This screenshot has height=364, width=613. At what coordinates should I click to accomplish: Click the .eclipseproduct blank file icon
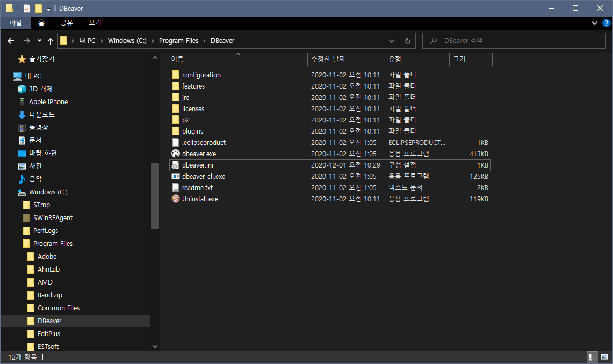(x=176, y=143)
